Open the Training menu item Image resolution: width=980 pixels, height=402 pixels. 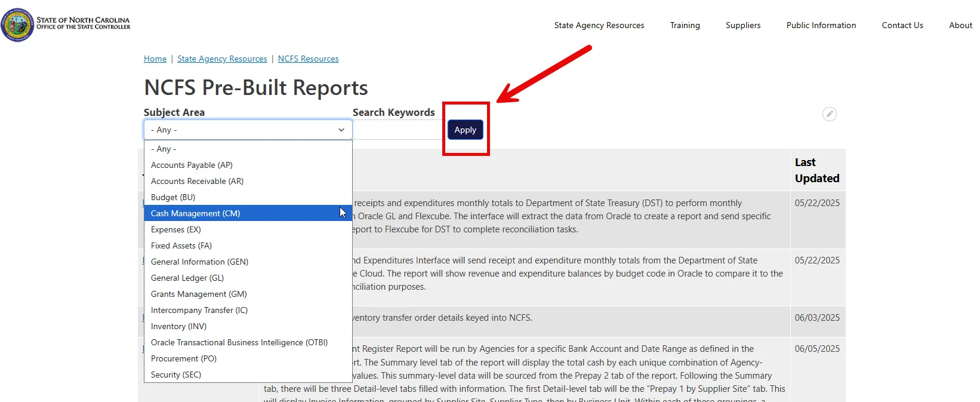click(685, 25)
